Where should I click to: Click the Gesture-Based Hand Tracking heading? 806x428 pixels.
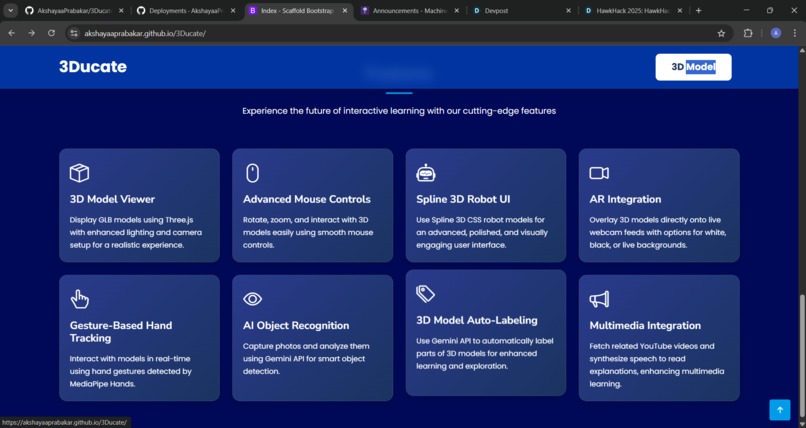(121, 331)
